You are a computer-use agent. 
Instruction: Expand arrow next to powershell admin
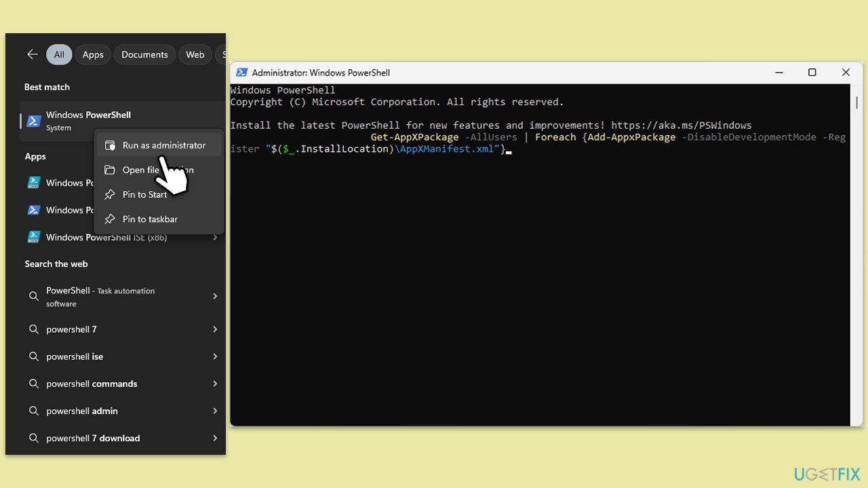215,411
